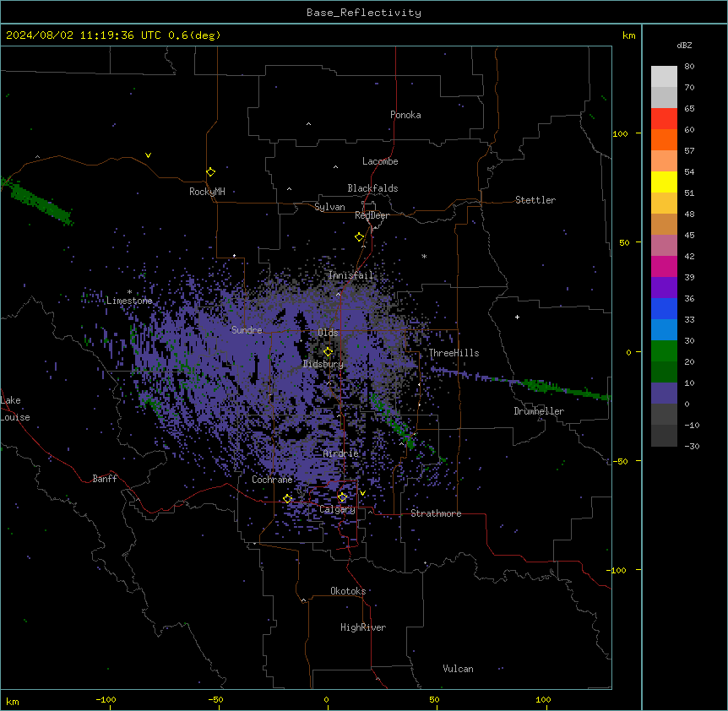Screen dimensions: 728x711
Task: Click the Base_Reflectivity title
Action: pyautogui.click(x=364, y=13)
